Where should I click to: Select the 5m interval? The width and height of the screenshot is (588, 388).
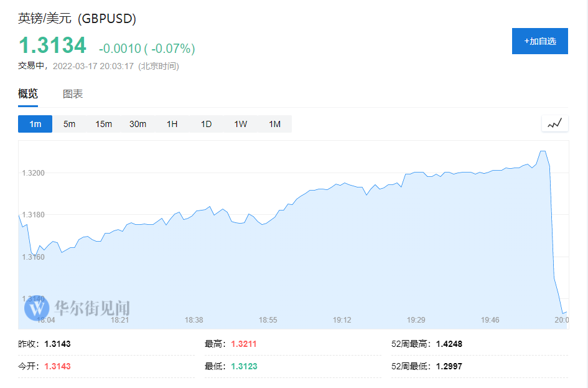click(x=69, y=124)
